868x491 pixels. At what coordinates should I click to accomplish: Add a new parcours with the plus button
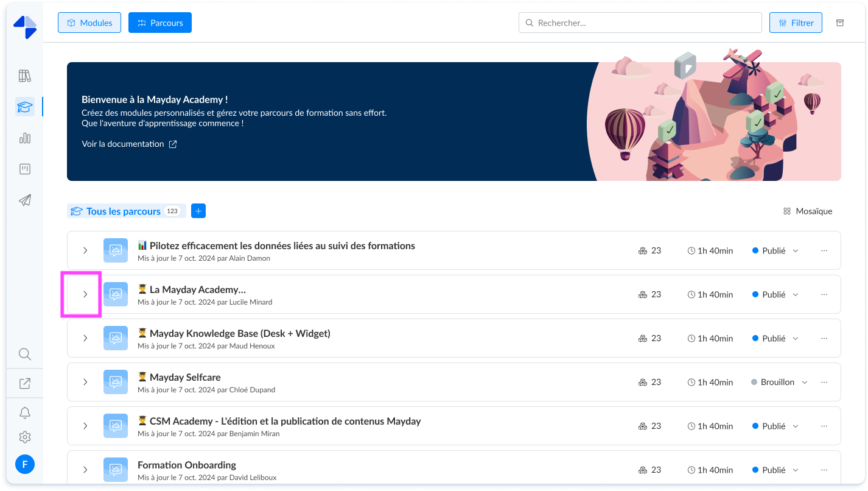198,211
